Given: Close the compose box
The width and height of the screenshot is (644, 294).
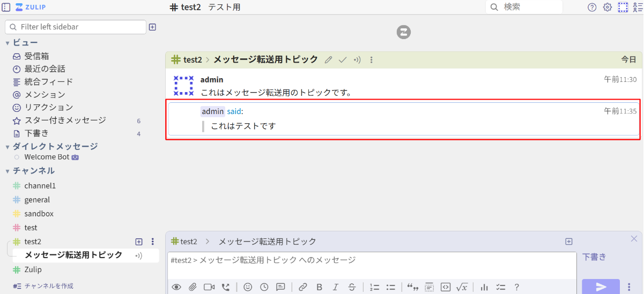Looking at the screenshot, I should point(634,238).
